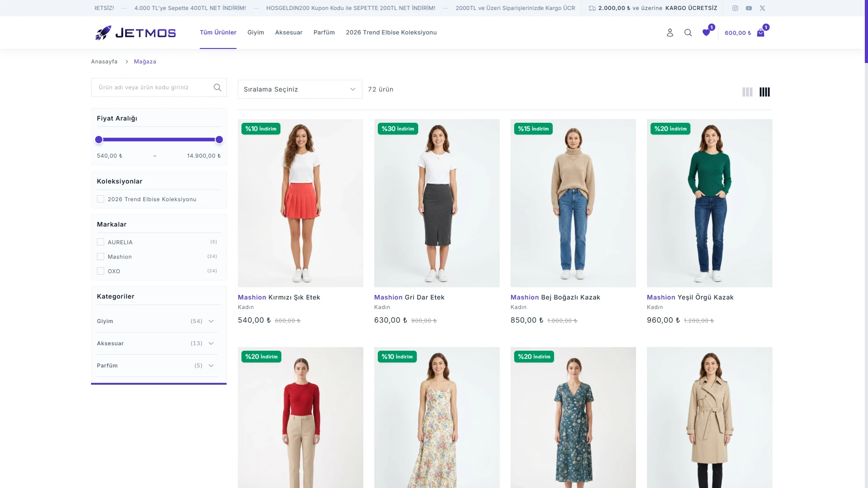Open the Parfüm menu item

click(324, 32)
